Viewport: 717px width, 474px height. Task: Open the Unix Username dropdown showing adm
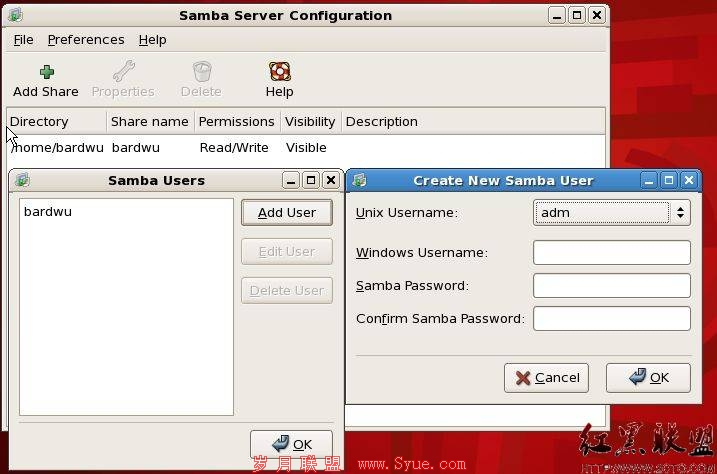(612, 213)
